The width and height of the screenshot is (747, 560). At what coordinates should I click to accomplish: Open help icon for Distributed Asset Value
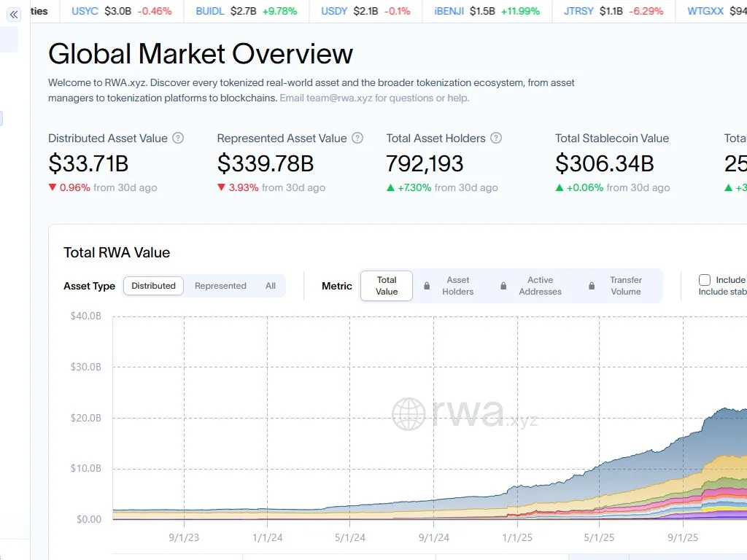pyautogui.click(x=178, y=138)
